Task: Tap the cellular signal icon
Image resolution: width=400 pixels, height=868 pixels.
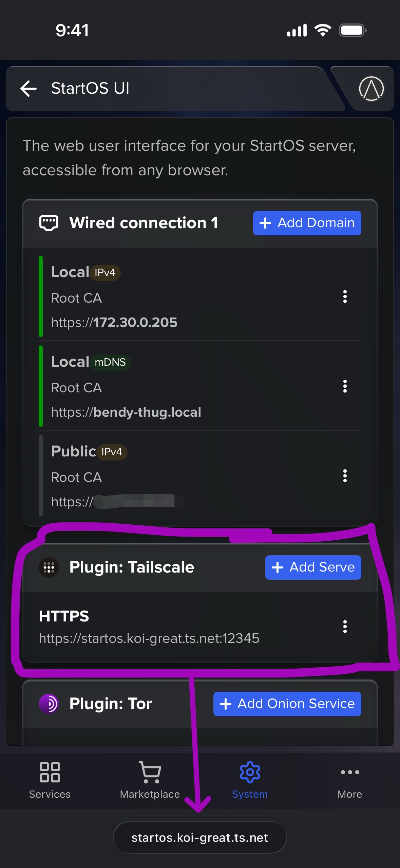Action: 297,30
